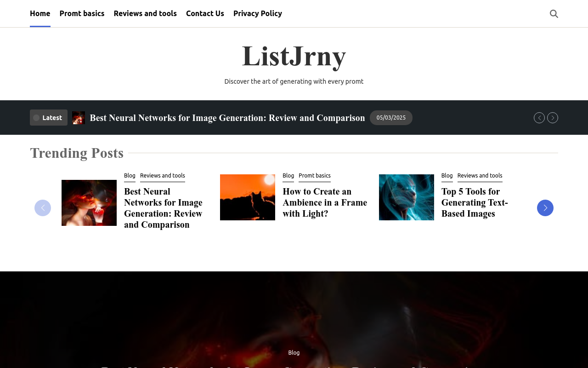This screenshot has height=368, width=588.
Task: Click Reviews and tools tag on Top 5 Tools card
Action: click(x=480, y=176)
